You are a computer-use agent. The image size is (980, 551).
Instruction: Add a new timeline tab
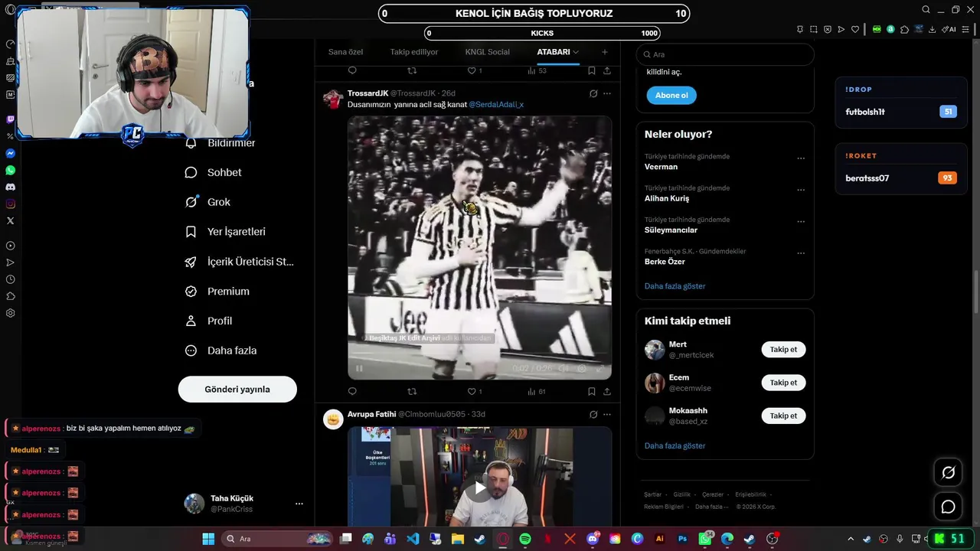[605, 52]
